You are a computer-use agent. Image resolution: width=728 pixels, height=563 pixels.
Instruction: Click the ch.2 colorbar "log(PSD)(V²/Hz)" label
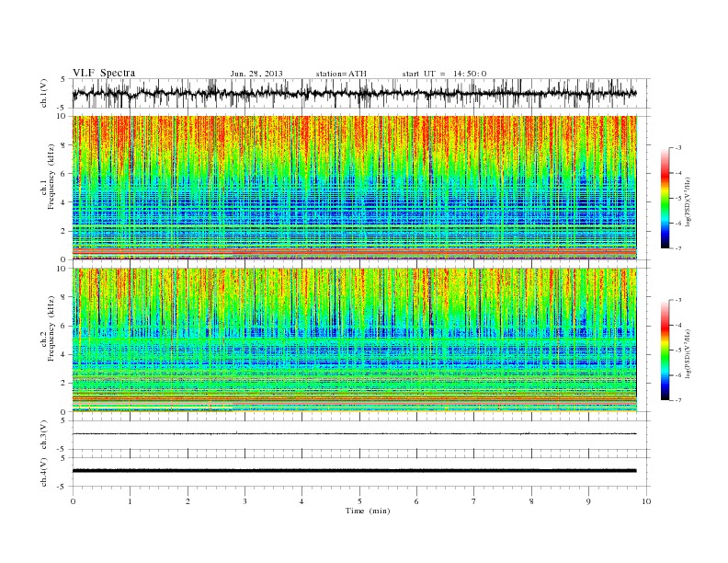pyautogui.click(x=688, y=353)
